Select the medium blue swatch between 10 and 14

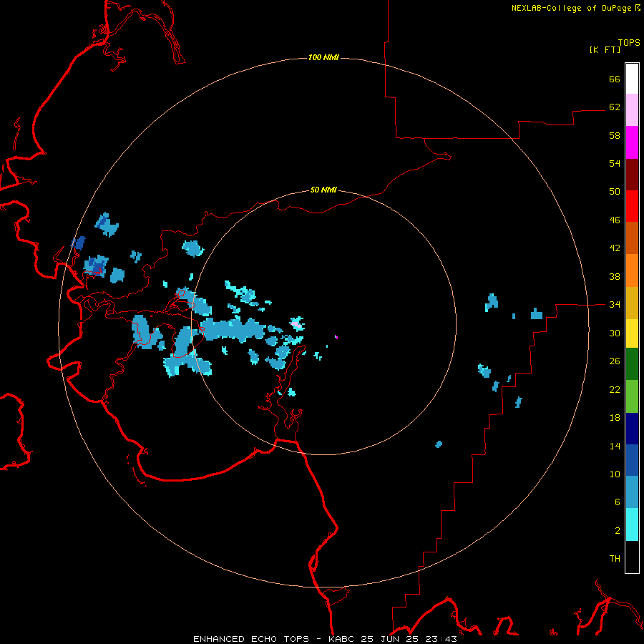pos(632,460)
